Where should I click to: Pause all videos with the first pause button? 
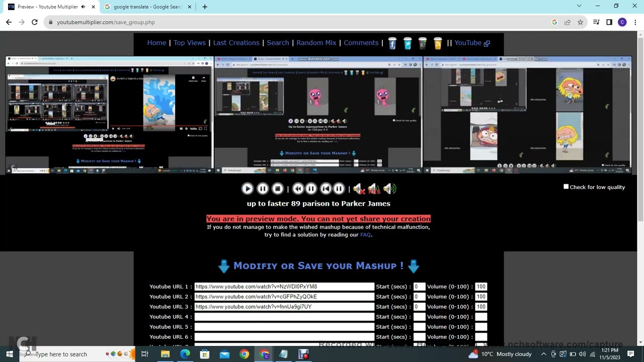tap(263, 189)
